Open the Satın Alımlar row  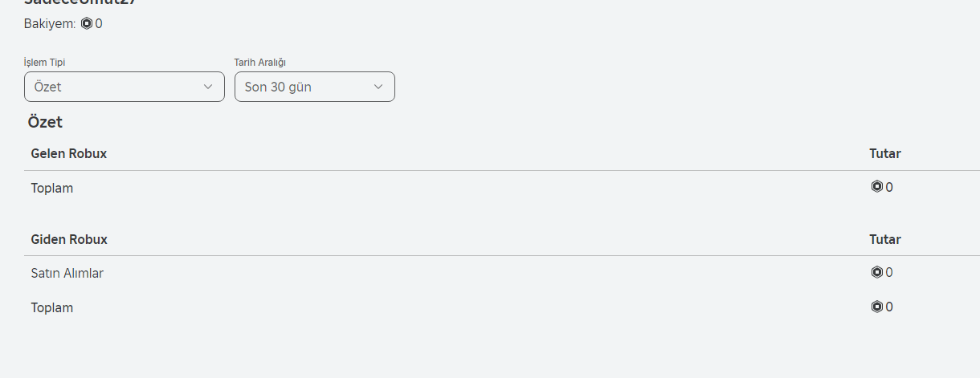point(67,273)
